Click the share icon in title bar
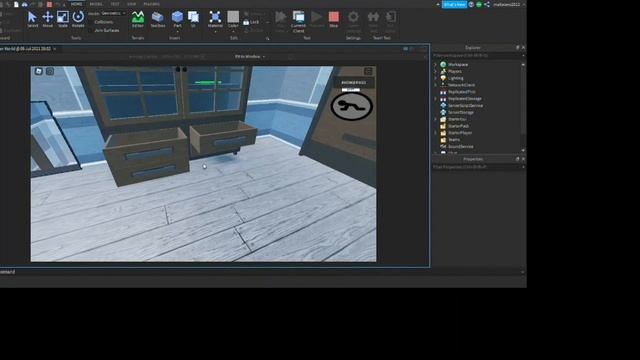This screenshot has height=360, width=640. tap(487, 4)
